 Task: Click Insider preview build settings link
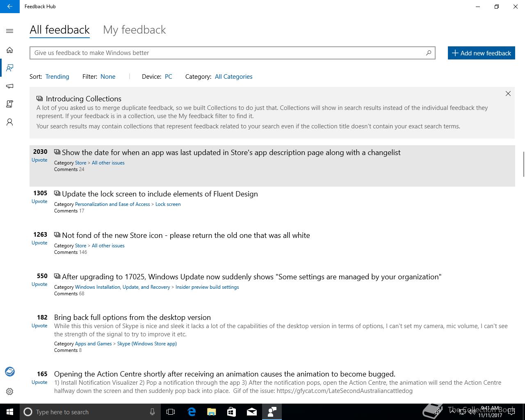tap(207, 287)
